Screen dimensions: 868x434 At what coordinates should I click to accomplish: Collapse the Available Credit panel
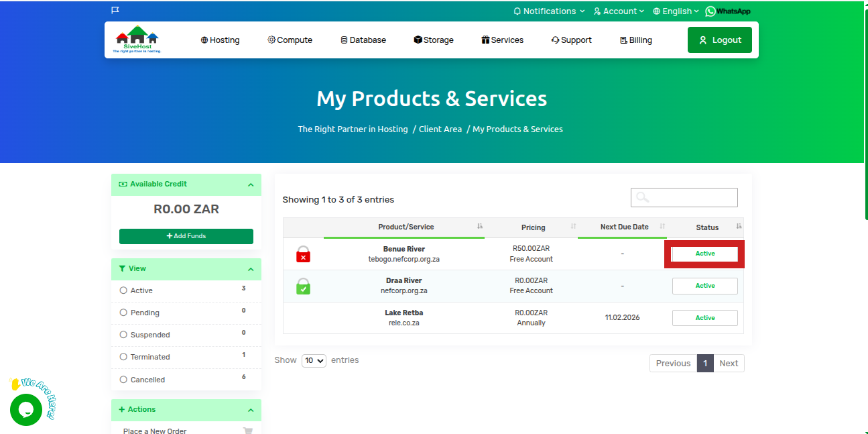tap(251, 184)
